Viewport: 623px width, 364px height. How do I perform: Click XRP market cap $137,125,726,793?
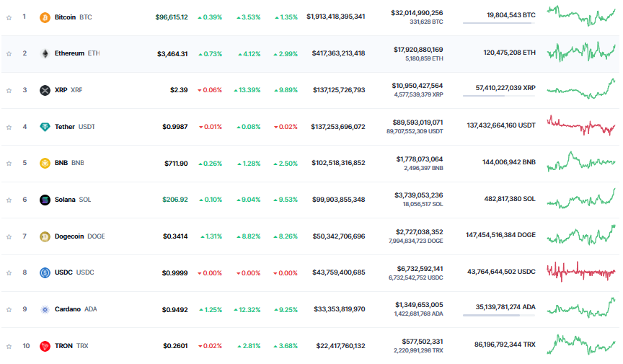point(339,90)
